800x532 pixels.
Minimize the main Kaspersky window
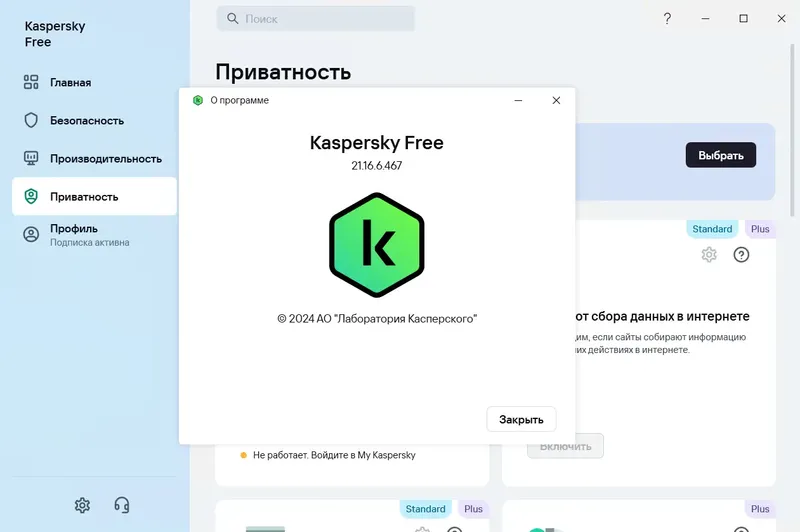pos(705,18)
